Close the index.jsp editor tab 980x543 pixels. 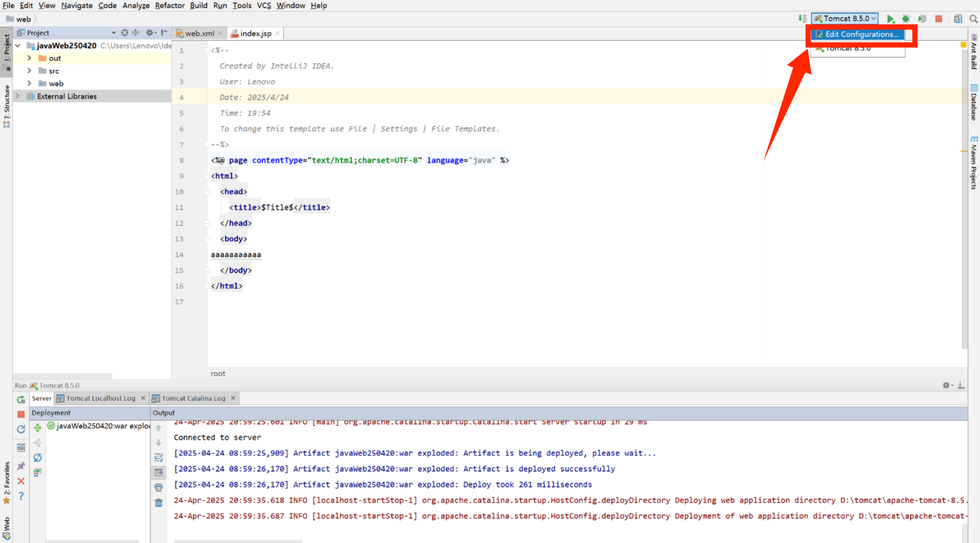coord(278,33)
